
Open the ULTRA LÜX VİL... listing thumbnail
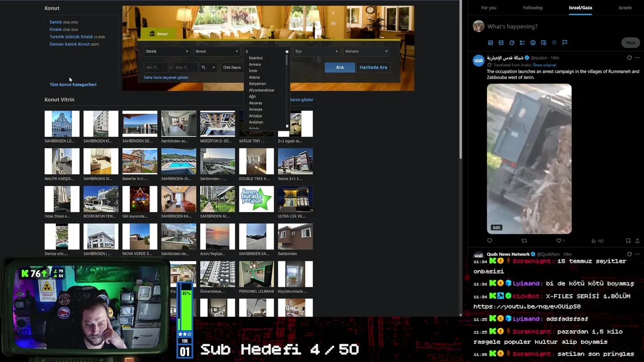click(x=295, y=199)
